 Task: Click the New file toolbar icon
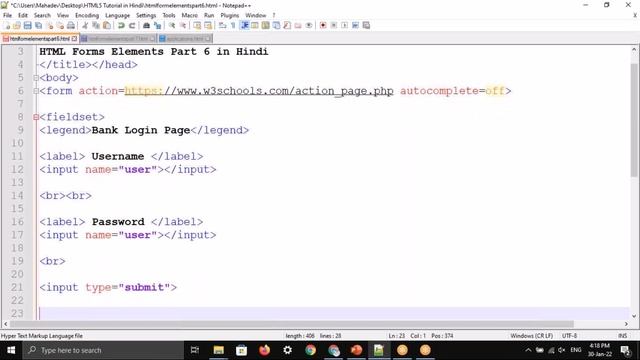click(7, 25)
